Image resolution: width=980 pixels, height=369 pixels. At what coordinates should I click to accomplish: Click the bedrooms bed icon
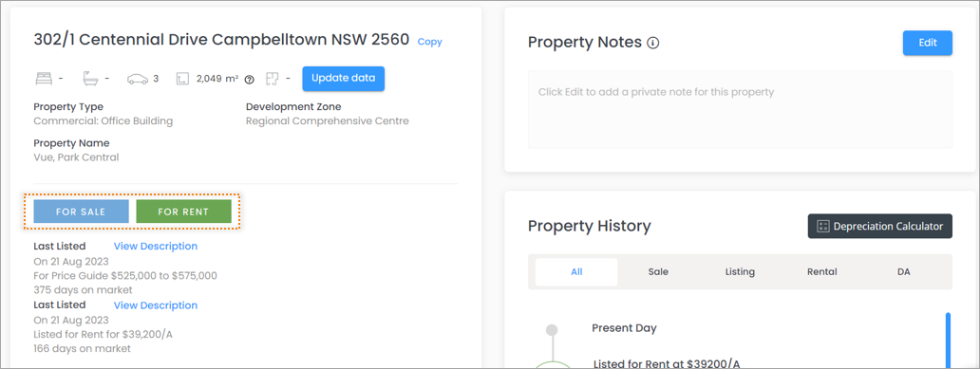43,79
